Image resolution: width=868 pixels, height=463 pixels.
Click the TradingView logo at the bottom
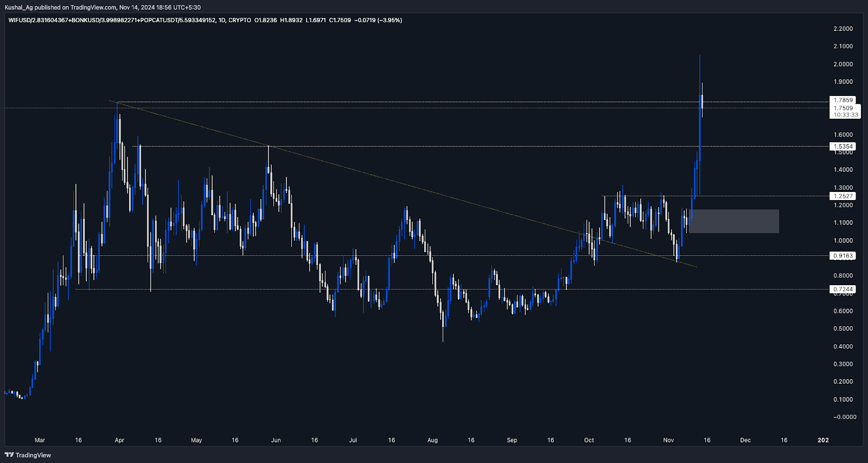coord(28,455)
